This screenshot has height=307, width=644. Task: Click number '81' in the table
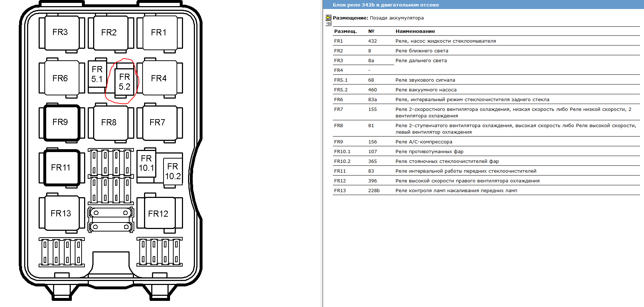point(371,126)
